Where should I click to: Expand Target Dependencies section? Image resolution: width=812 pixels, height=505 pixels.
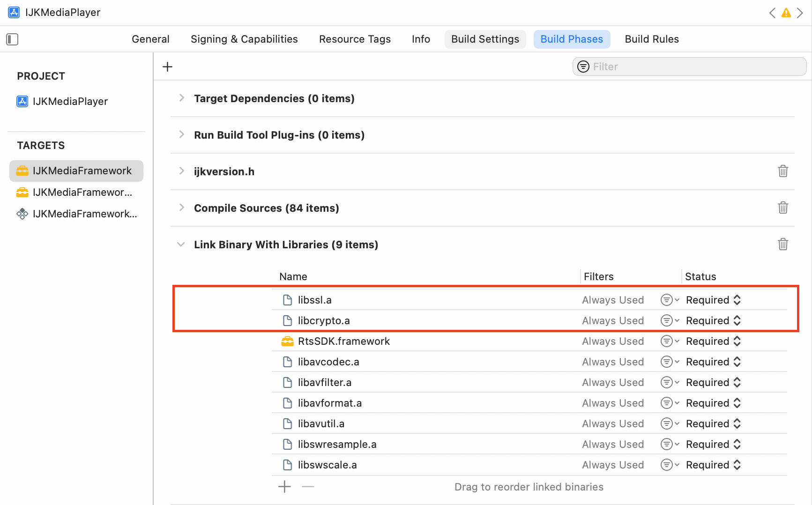(x=181, y=98)
